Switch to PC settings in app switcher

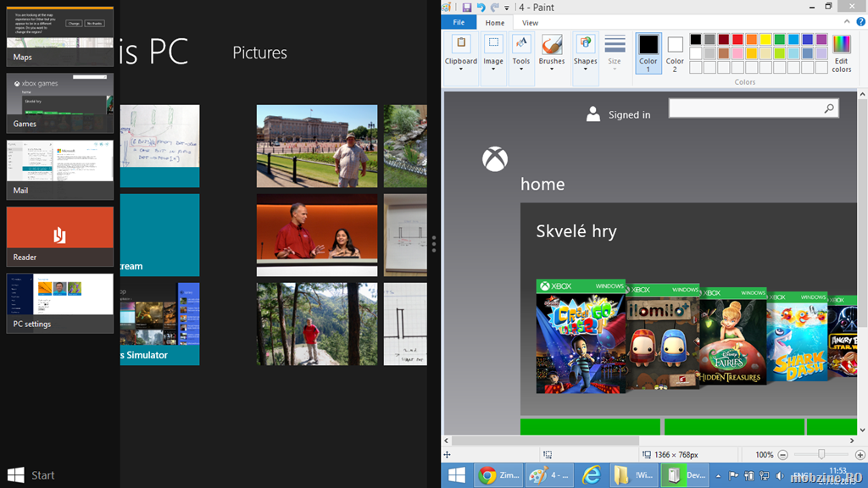pos(60,303)
